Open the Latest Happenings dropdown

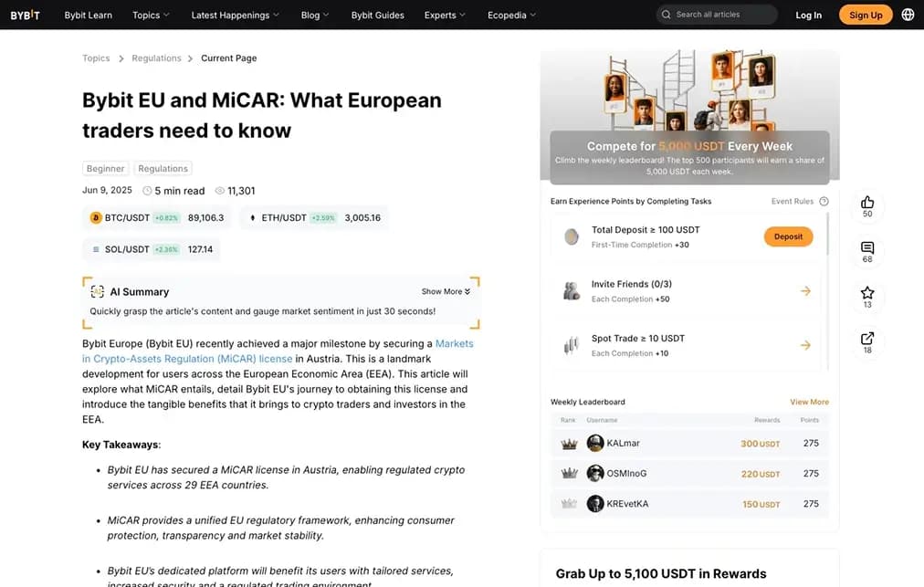pos(236,15)
